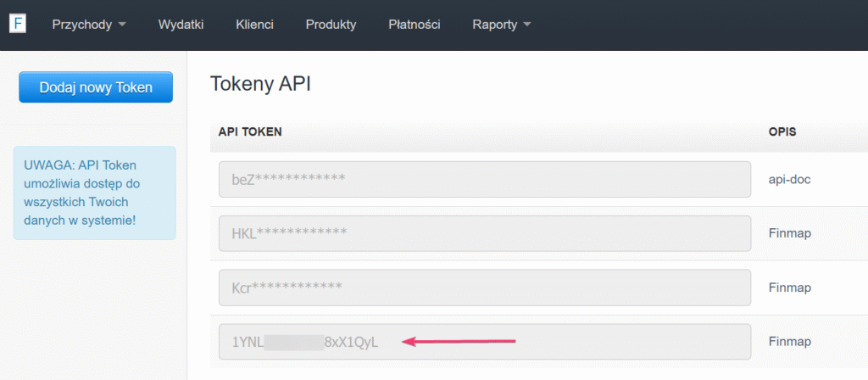Click the OPIS column header
Viewport: 868px width, 380px height.
point(782,131)
